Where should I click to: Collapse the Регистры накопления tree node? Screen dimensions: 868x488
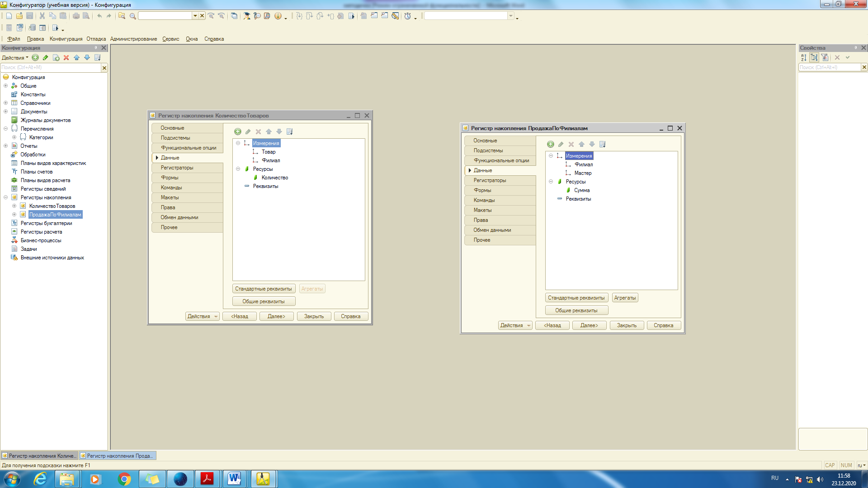(5, 197)
